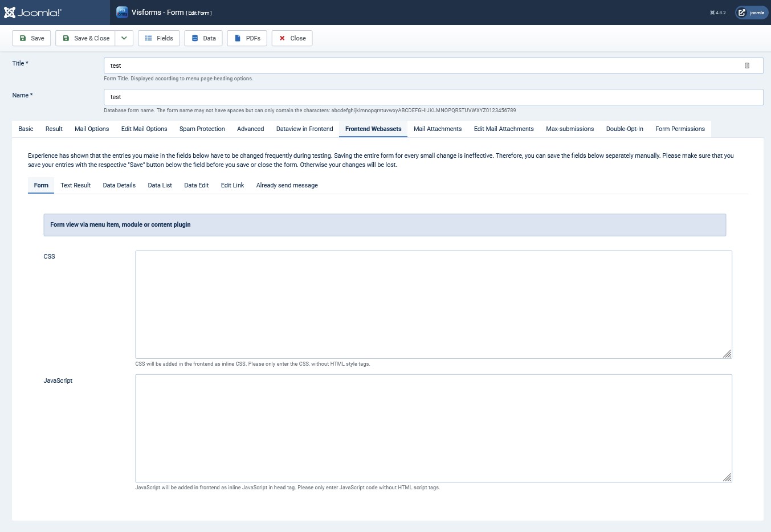Image resolution: width=771 pixels, height=532 pixels.
Task: Click the document icon on the PDFs button
Action: (x=238, y=38)
